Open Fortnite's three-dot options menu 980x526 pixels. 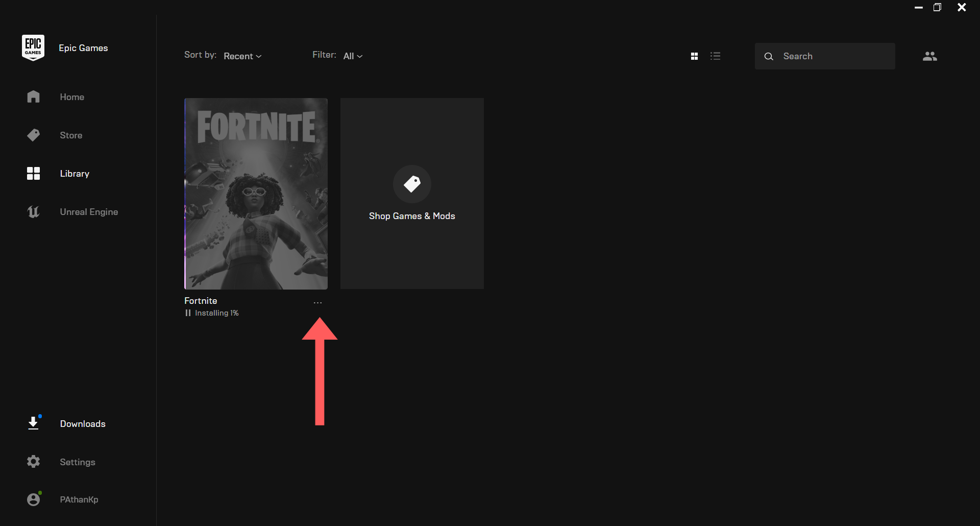pyautogui.click(x=317, y=302)
